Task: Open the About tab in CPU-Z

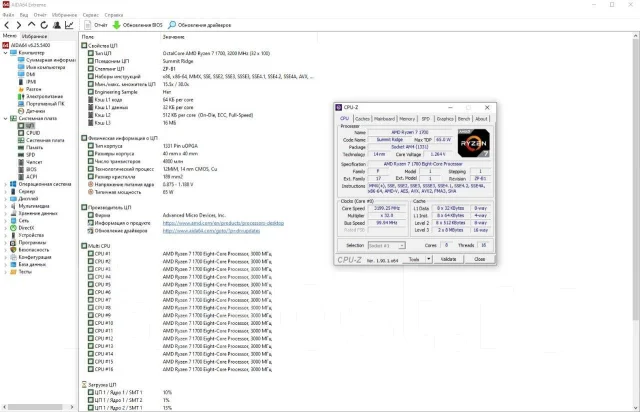Action: [x=481, y=119]
